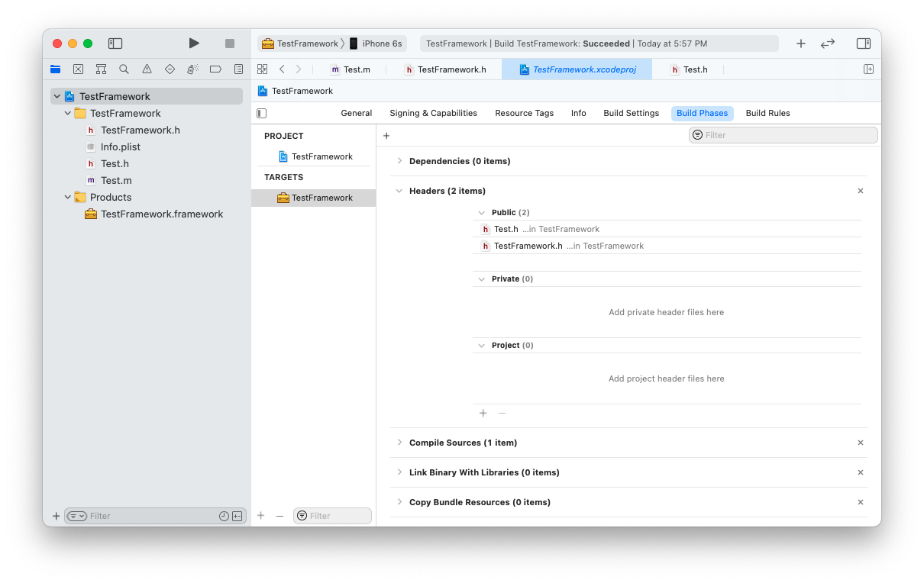924x583 pixels.
Task: Choose iPhone 6s run destination
Action: click(376, 43)
